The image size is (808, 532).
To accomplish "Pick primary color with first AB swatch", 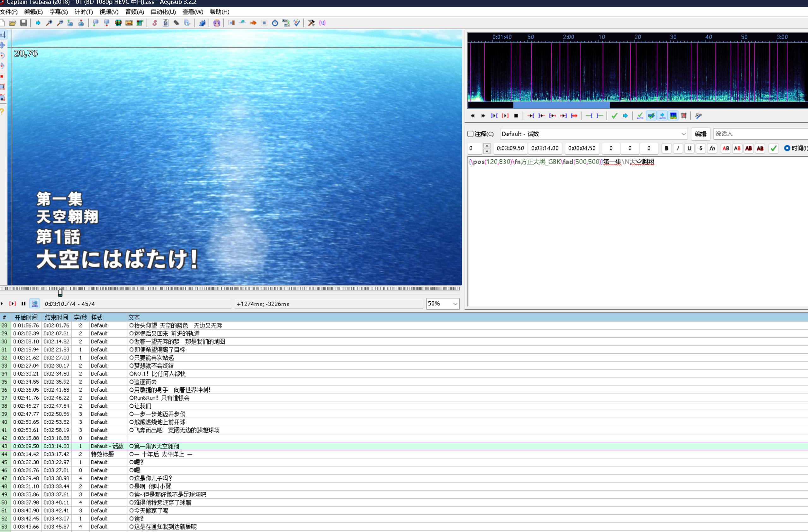I will coord(726,148).
